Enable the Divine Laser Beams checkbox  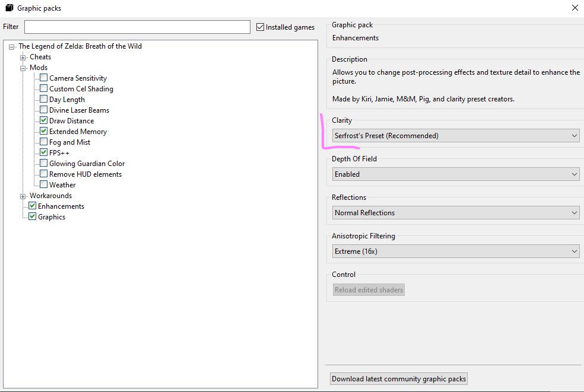tap(43, 110)
